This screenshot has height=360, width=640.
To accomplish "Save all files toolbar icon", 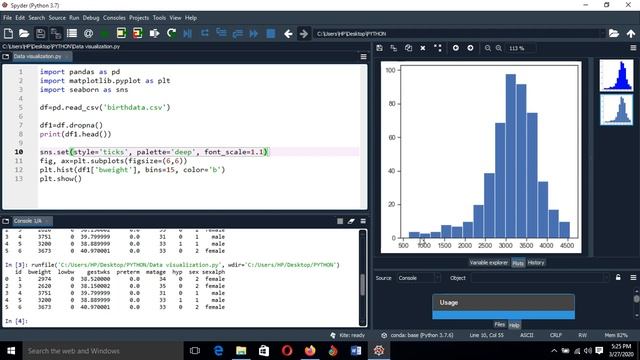I will click(x=56, y=33).
